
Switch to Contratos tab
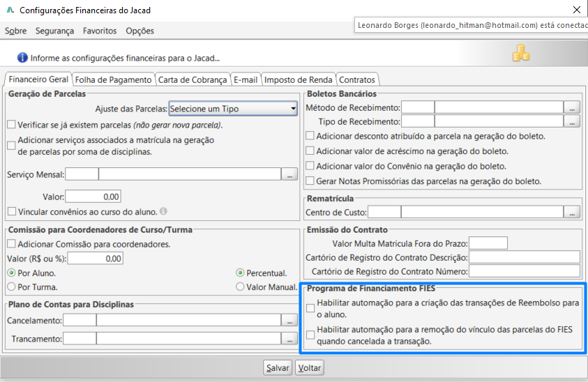(357, 80)
